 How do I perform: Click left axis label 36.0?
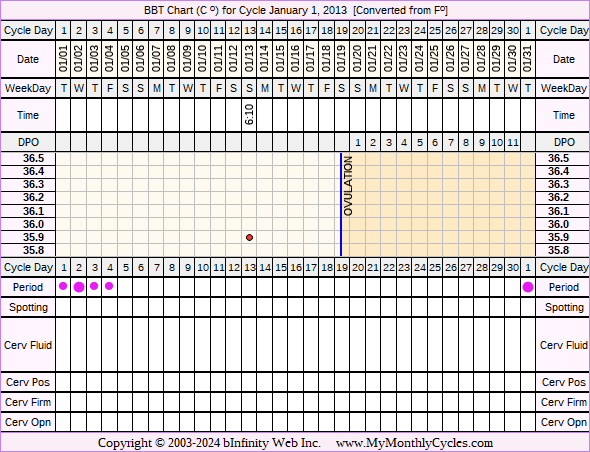(33, 224)
